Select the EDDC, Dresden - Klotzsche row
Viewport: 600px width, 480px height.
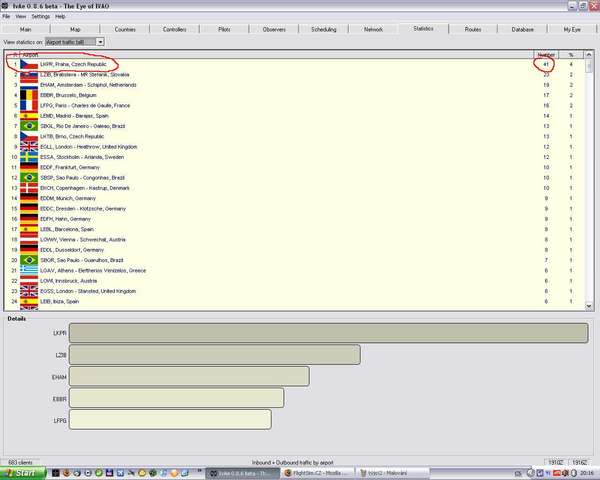pos(295,209)
